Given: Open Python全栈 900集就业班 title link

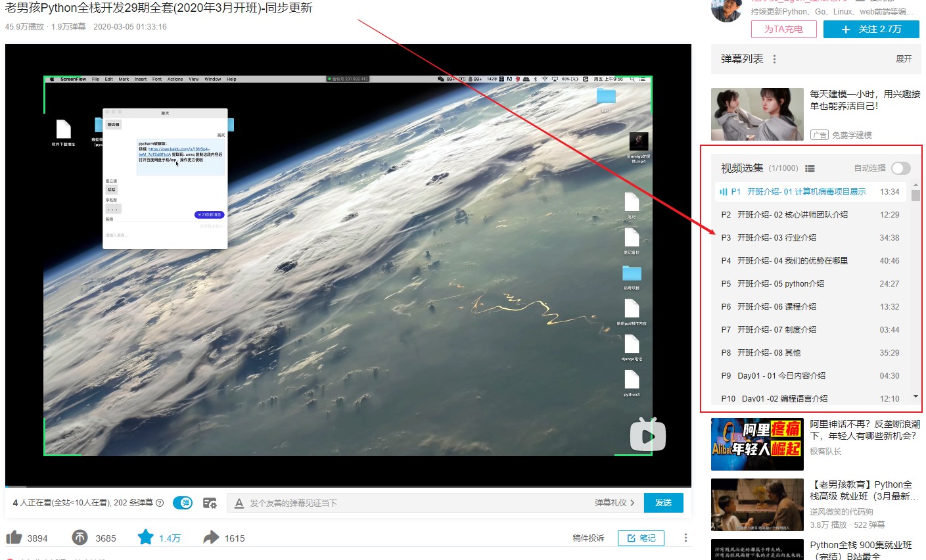Looking at the screenshot, I should (861, 551).
